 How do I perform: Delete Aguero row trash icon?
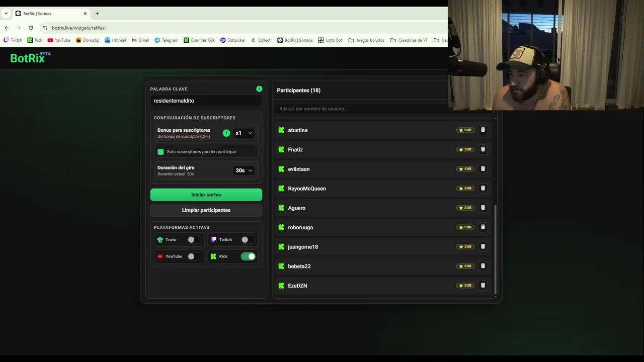point(482,208)
